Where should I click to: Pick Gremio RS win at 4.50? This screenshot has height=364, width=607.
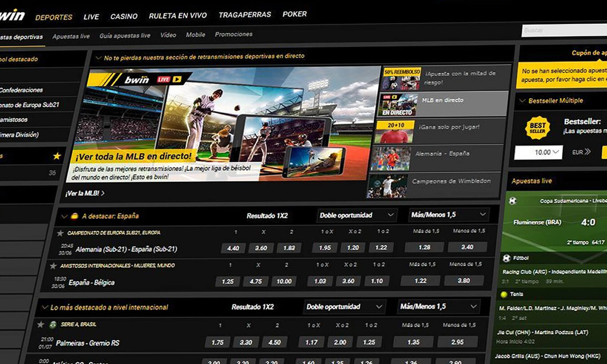tap(274, 342)
